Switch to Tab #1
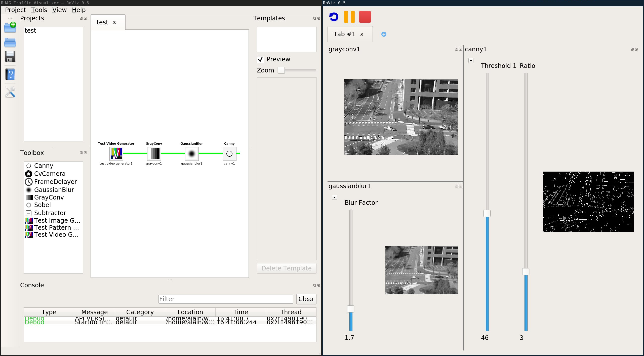Screen dimensions: 644x356 [344, 34]
